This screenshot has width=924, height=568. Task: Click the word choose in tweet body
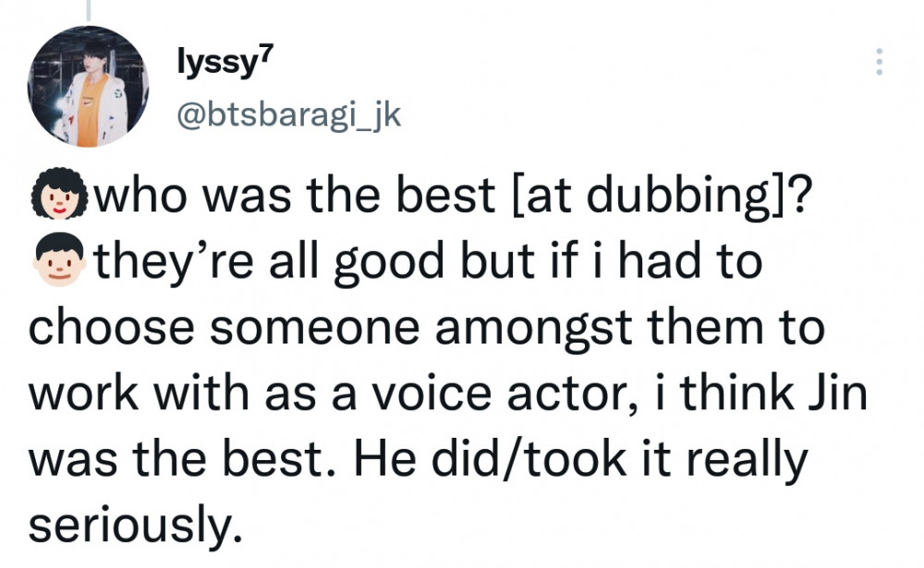(x=112, y=328)
